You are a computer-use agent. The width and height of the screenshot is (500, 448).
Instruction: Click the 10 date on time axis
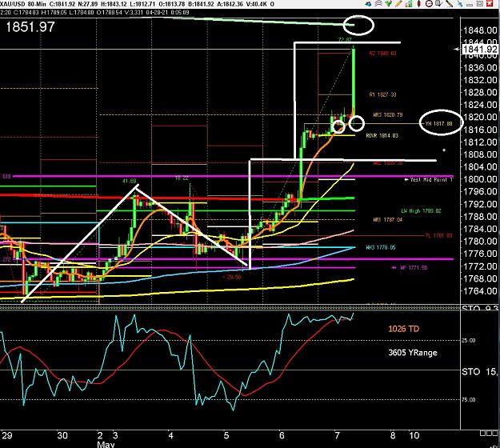[x=414, y=435]
